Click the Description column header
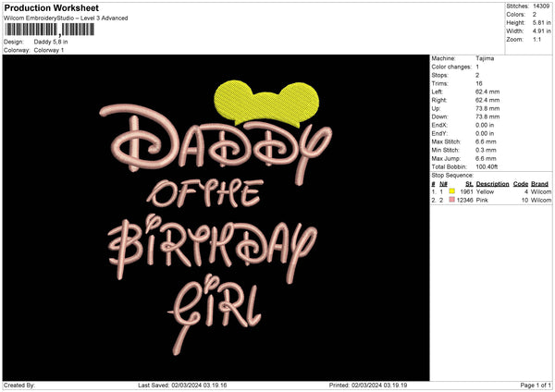Image resolution: width=555 pixels, height=392 pixels. 492,184
